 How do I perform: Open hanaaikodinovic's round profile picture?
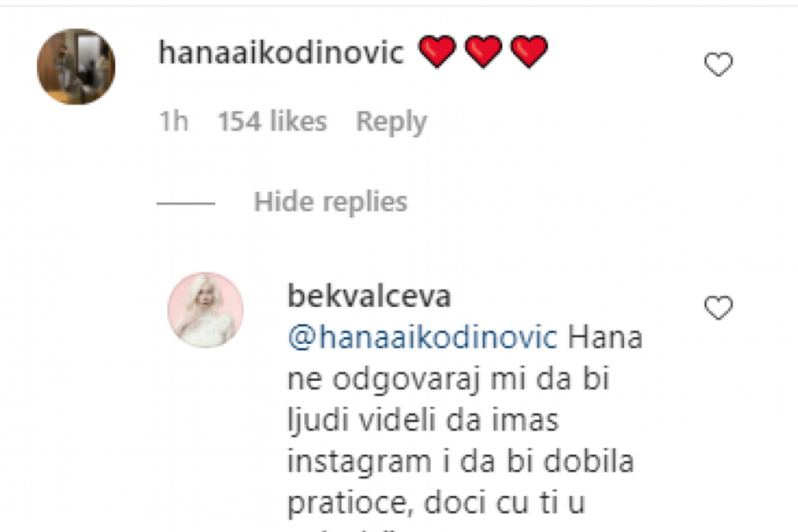pyautogui.click(x=76, y=66)
